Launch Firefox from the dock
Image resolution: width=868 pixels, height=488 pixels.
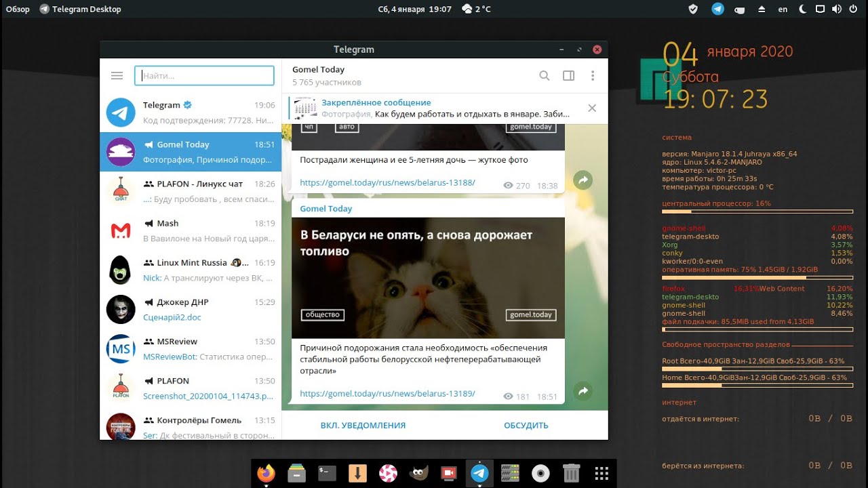[267, 473]
